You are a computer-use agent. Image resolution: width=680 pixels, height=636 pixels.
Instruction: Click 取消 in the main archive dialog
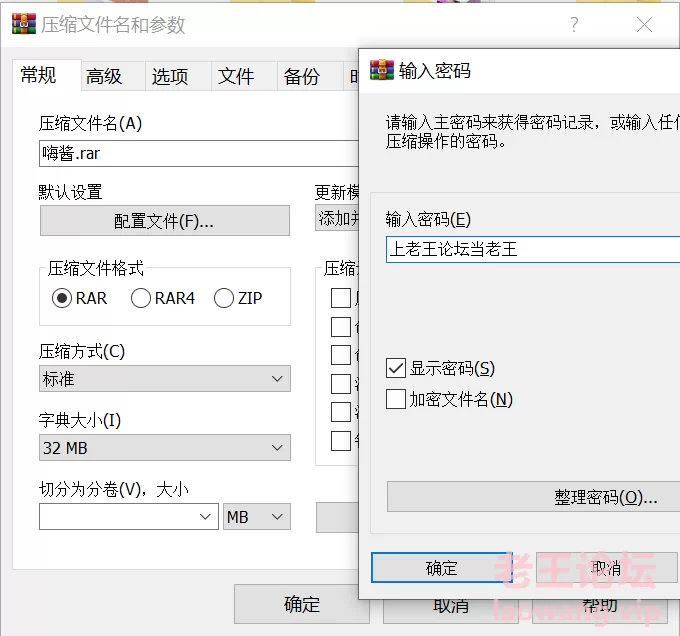click(451, 611)
